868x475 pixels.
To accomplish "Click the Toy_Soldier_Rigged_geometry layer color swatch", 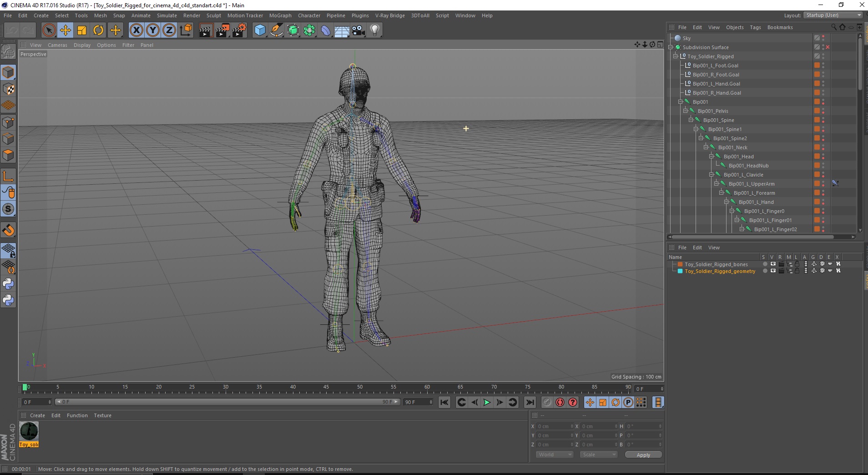I will (x=680, y=271).
